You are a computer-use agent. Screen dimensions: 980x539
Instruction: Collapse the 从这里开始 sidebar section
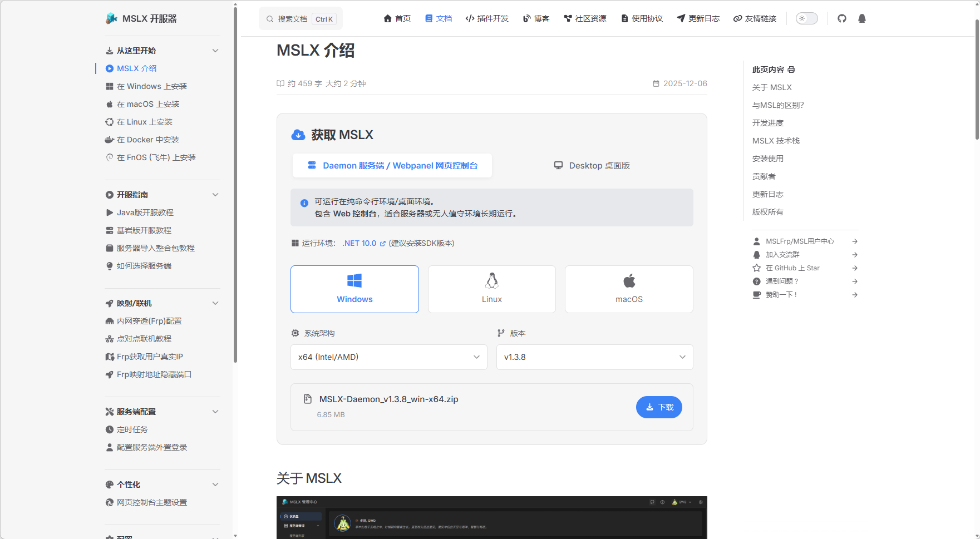point(215,51)
